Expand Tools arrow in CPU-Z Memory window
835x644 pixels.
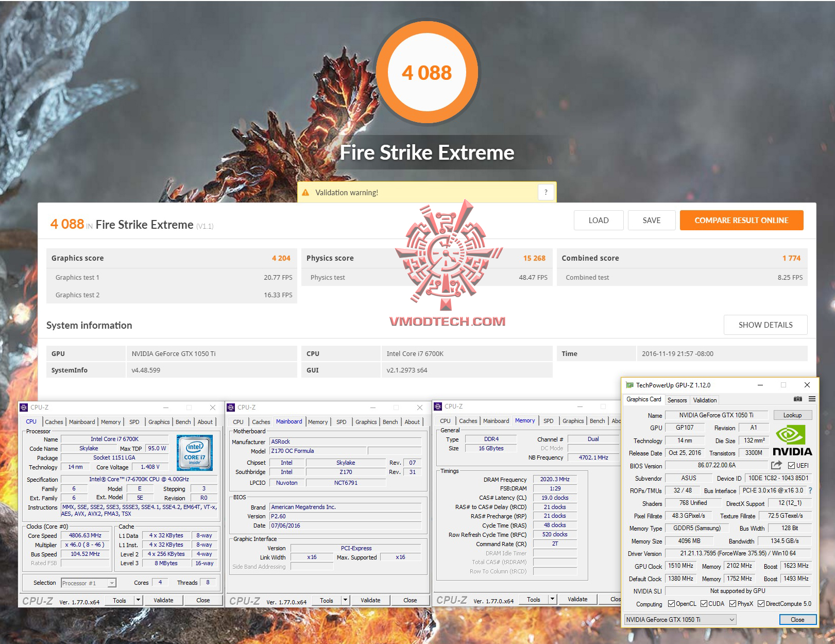[552, 599]
